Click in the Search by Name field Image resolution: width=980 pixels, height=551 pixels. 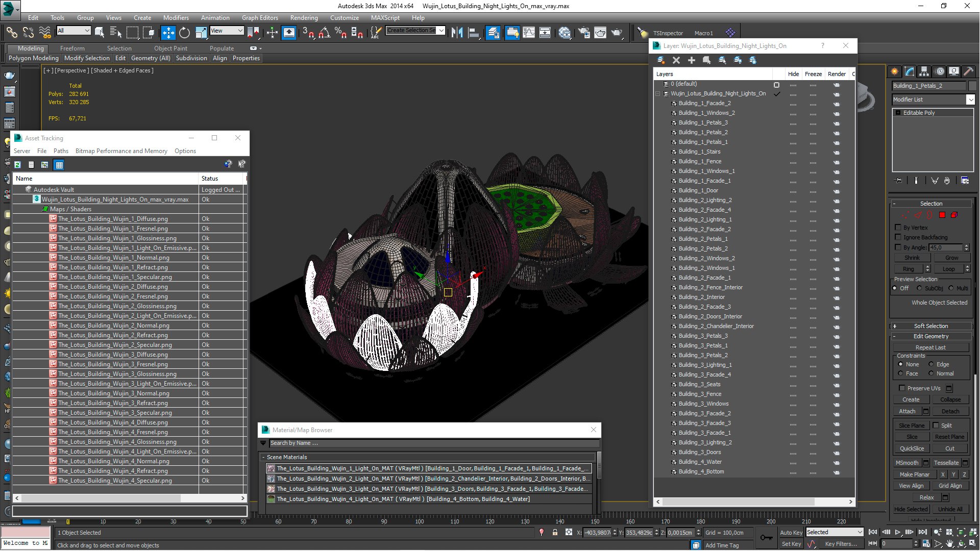coord(429,443)
